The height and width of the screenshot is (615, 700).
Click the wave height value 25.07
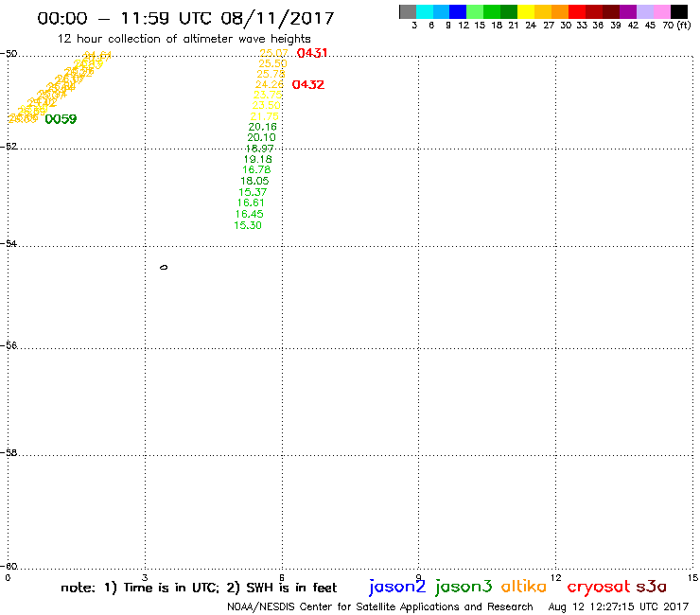click(x=273, y=53)
